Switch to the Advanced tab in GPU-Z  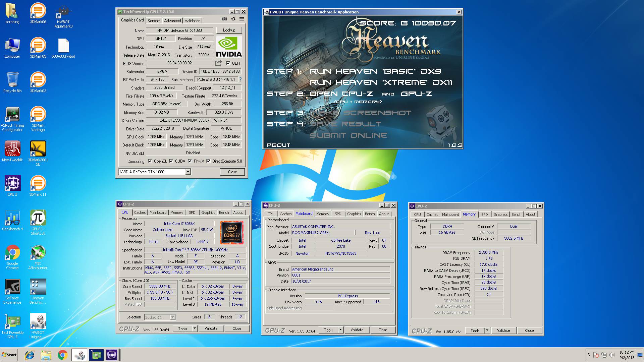point(172,21)
